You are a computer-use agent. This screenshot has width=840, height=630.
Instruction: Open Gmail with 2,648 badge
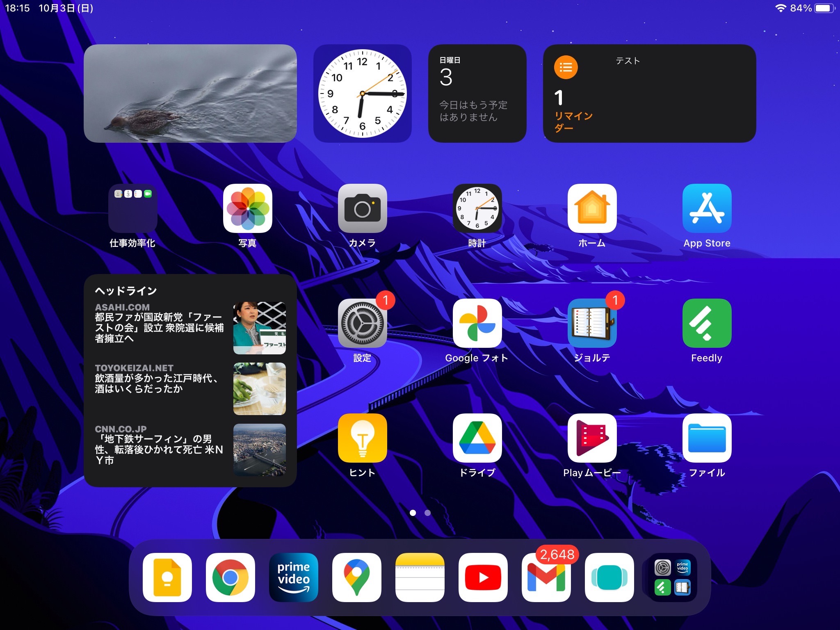(546, 577)
